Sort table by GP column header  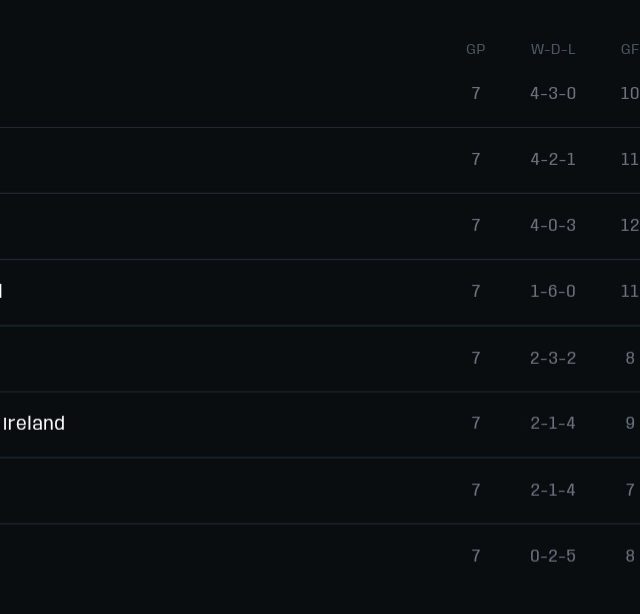click(476, 49)
